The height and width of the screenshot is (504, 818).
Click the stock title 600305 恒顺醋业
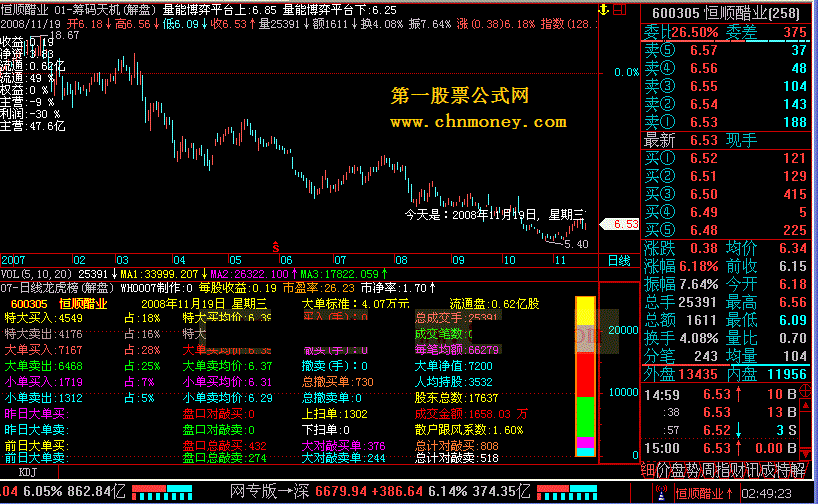[x=725, y=13]
